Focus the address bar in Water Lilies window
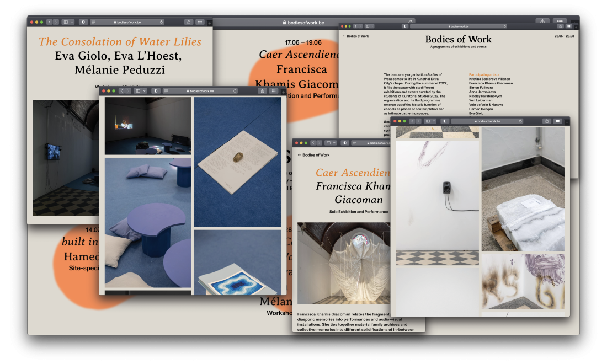This screenshot has height=364, width=607. tap(128, 22)
